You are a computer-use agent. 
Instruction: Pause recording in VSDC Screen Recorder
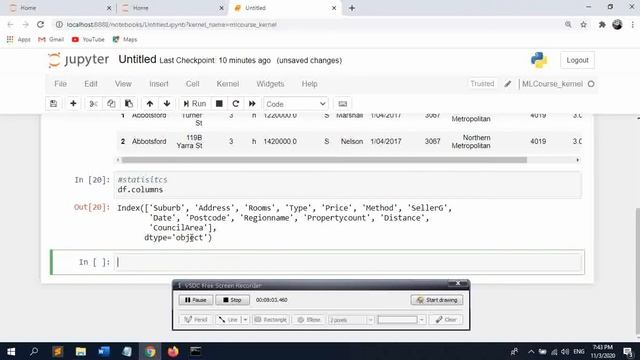click(x=196, y=300)
